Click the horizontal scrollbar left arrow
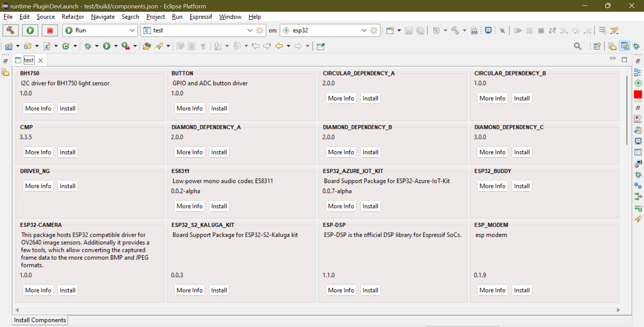644x327 pixels. [17, 310]
